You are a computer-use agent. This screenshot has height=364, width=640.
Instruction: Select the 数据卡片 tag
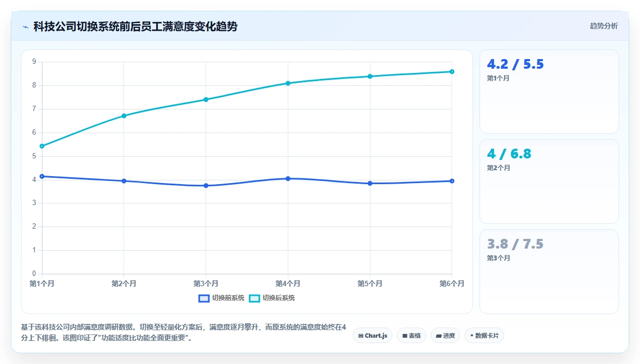pyautogui.click(x=484, y=336)
